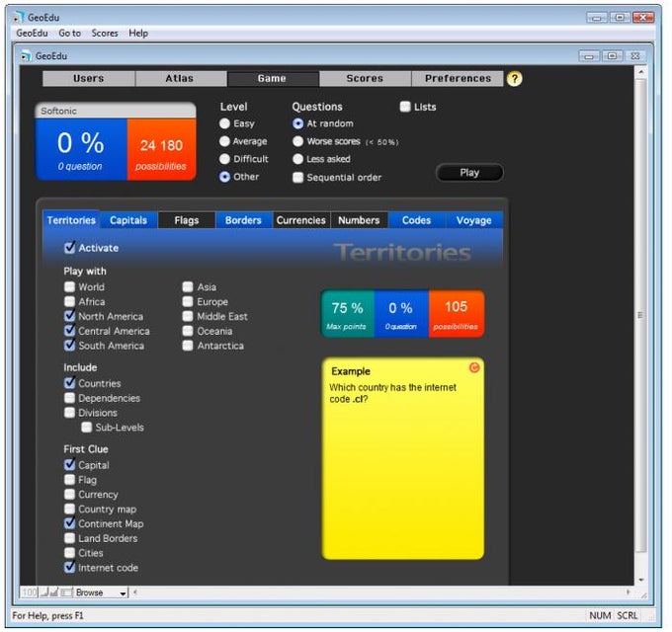Click the orange icon on the Example card
The image size is (672, 632).
474,367
